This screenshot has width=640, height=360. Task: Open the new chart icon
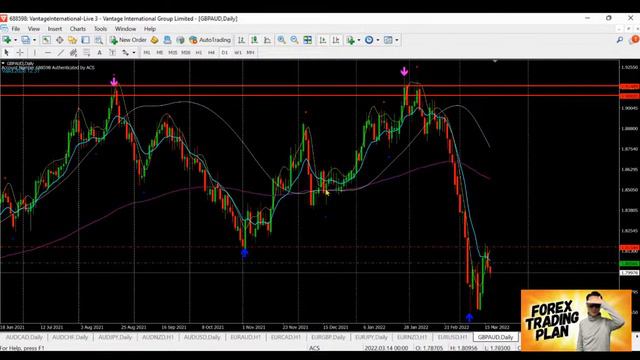point(7,40)
